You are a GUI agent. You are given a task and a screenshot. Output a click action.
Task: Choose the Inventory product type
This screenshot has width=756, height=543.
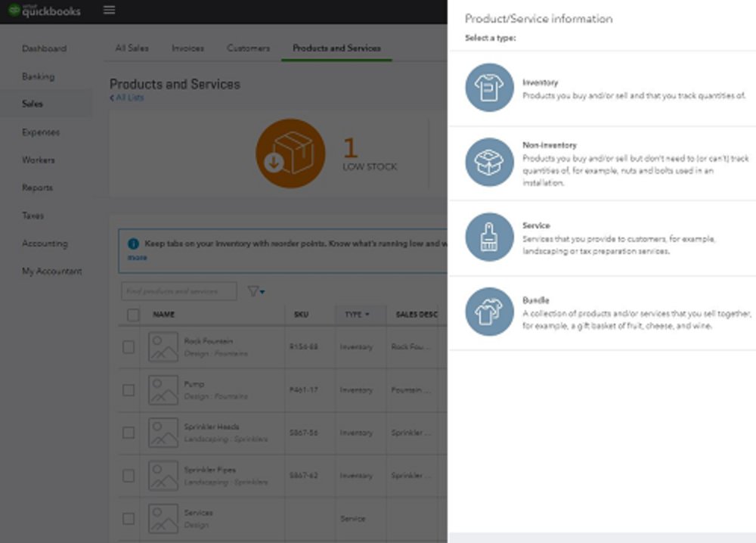click(x=602, y=88)
